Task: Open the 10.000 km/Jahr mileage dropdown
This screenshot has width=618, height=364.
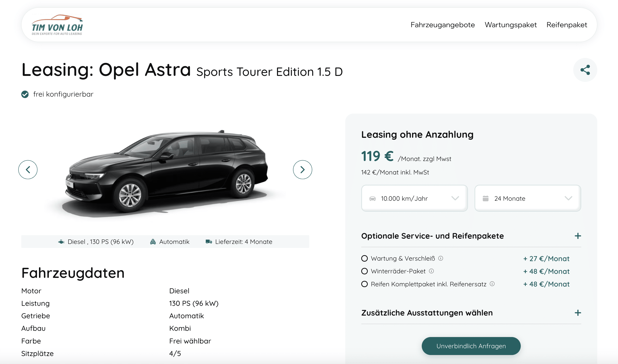Action: tap(414, 198)
